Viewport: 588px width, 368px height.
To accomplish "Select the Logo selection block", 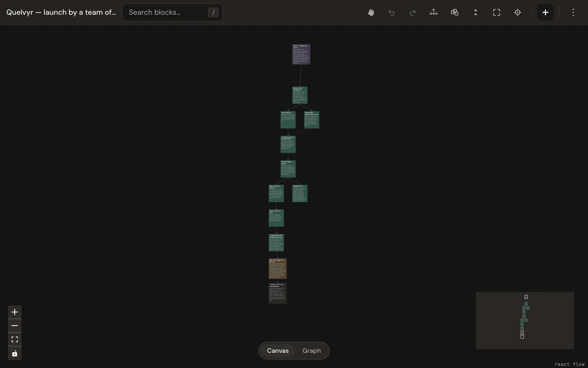I will (288, 120).
